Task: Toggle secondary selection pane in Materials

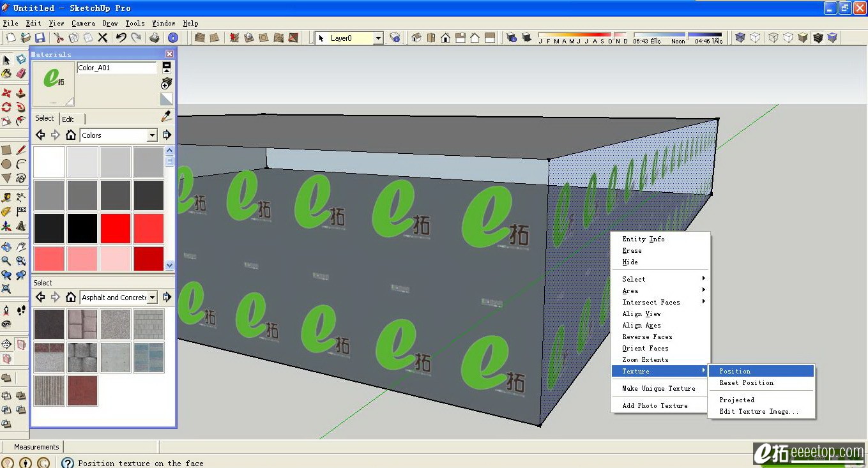Action: point(167,66)
